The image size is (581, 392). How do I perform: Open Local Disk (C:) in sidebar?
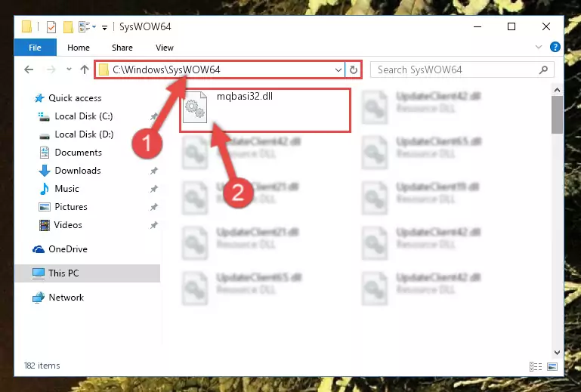tap(84, 116)
